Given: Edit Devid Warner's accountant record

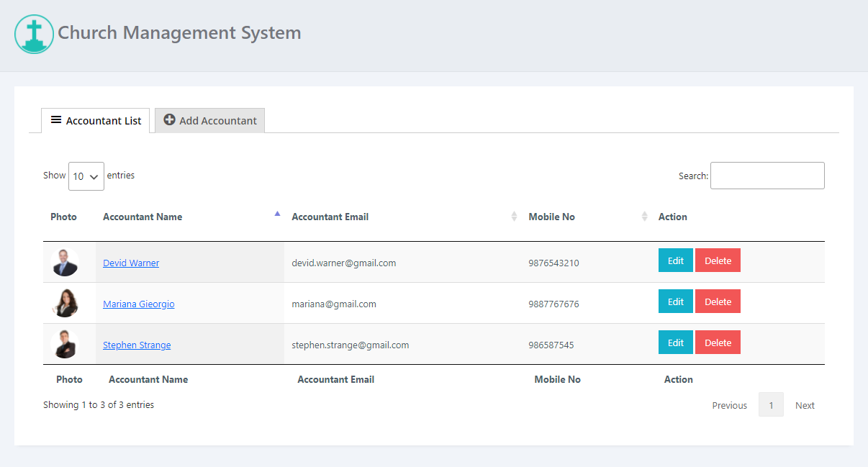Looking at the screenshot, I should [675, 261].
